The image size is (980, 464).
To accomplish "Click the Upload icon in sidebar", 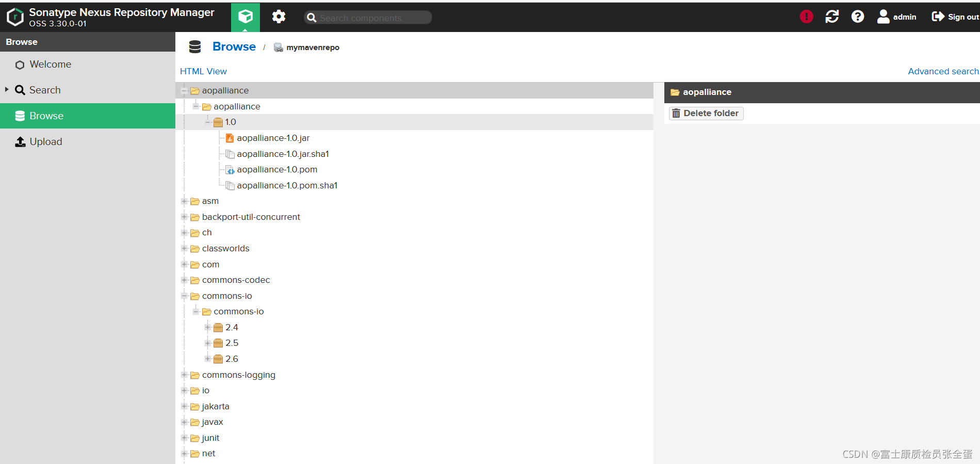I will coord(20,142).
